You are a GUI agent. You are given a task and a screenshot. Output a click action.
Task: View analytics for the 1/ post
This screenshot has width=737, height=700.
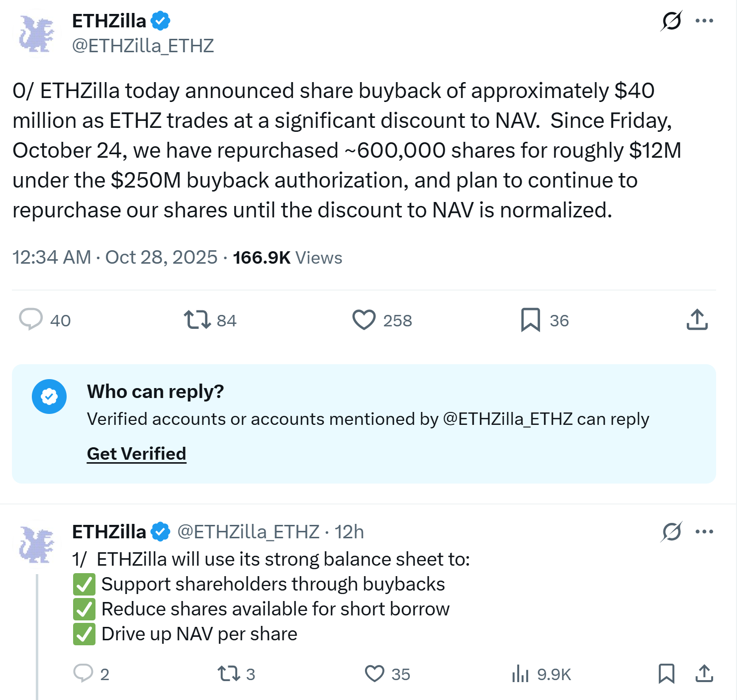[x=520, y=674]
